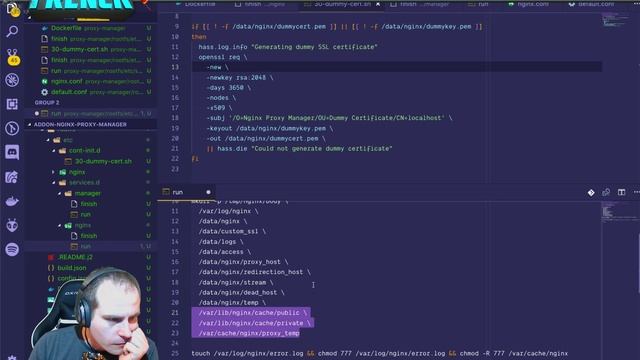Collapse the etc folder

pos(68,140)
